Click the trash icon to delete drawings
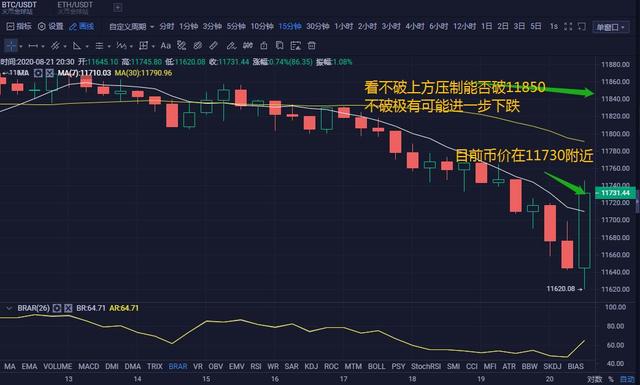The height and width of the screenshot is (385, 640). point(311,46)
